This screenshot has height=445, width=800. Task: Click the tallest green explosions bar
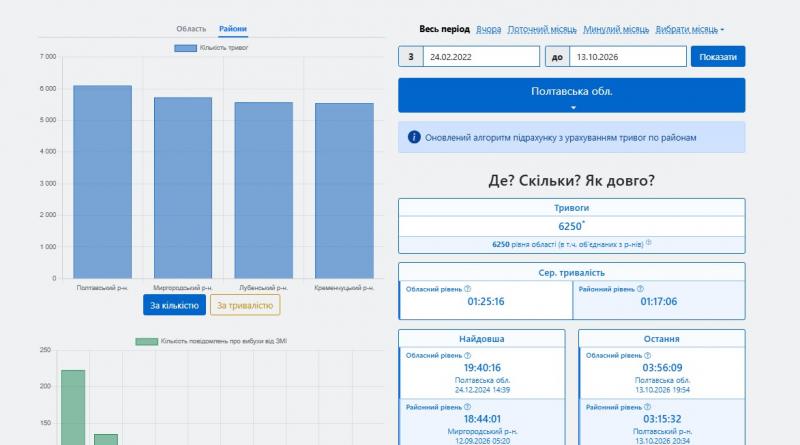point(73,407)
